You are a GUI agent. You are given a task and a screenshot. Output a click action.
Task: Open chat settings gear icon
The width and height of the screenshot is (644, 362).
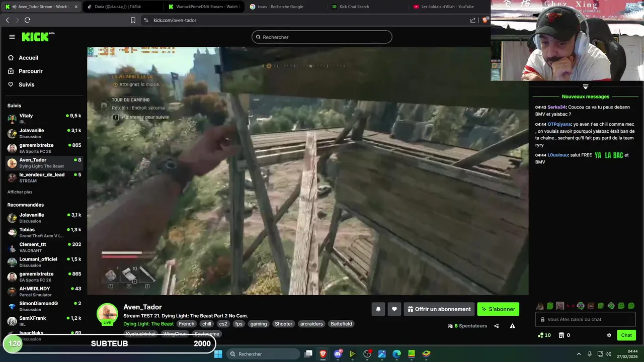point(609,335)
